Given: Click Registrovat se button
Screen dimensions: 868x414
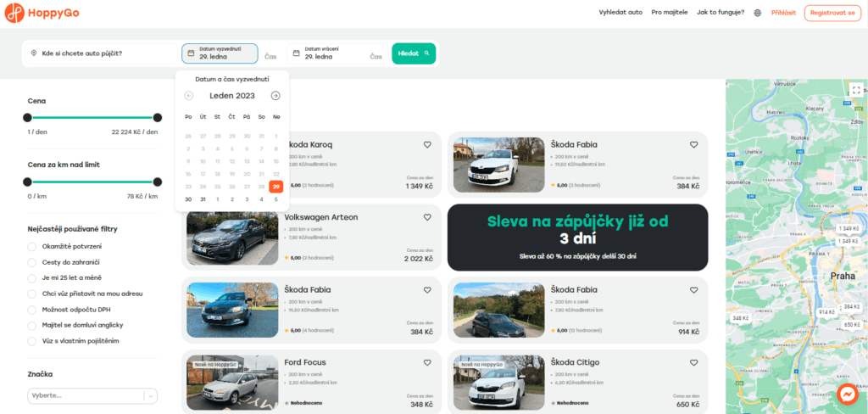Looking at the screenshot, I should click(832, 12).
